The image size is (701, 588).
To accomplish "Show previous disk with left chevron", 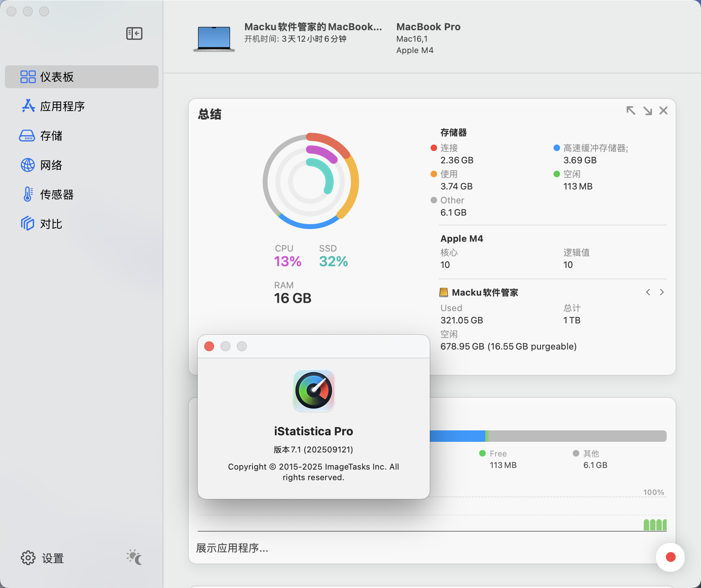I will click(x=648, y=292).
